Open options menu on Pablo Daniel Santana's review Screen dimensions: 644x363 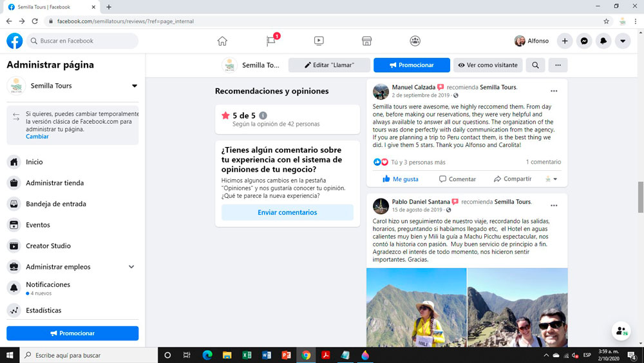554,205
